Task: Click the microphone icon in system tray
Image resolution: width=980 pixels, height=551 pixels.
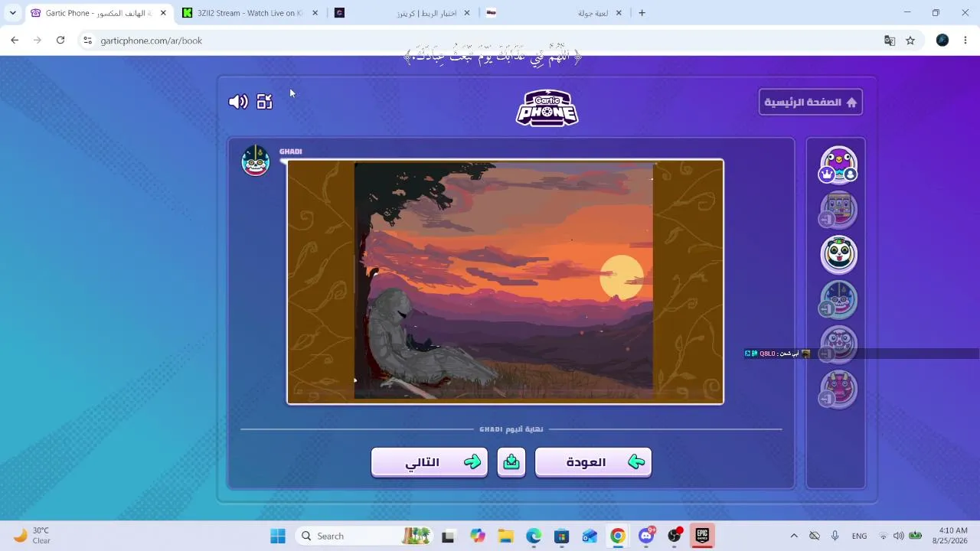Action: [x=835, y=536]
